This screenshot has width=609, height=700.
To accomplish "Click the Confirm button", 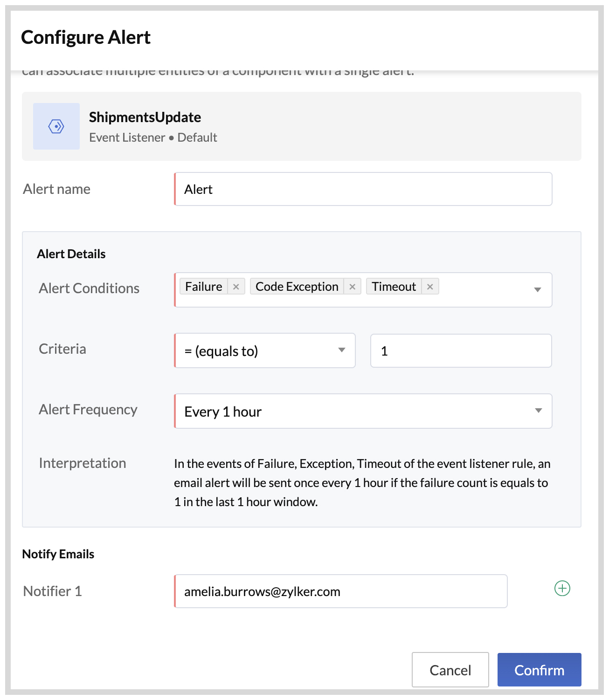I will coord(539,670).
